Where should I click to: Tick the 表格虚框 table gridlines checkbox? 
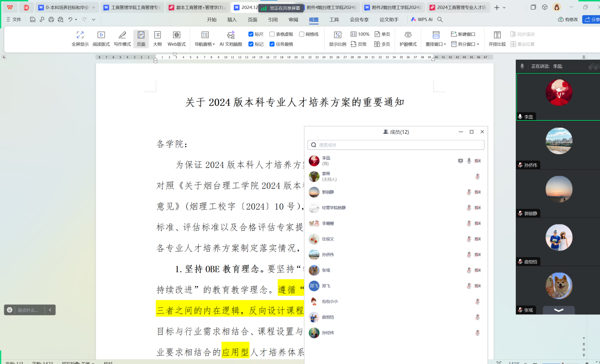tap(272, 34)
